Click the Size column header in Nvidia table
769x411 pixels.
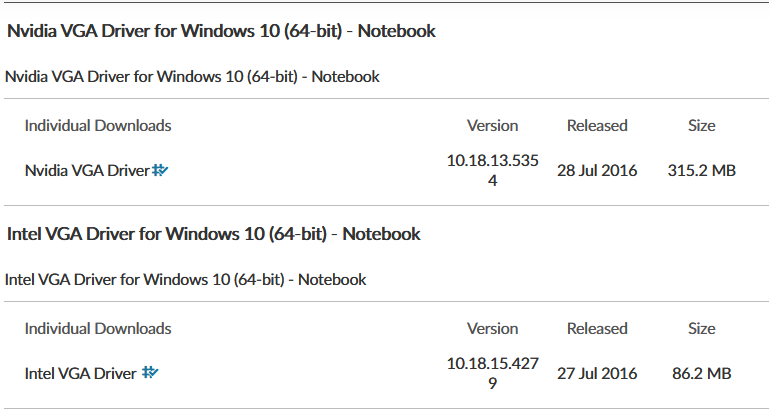(x=701, y=126)
